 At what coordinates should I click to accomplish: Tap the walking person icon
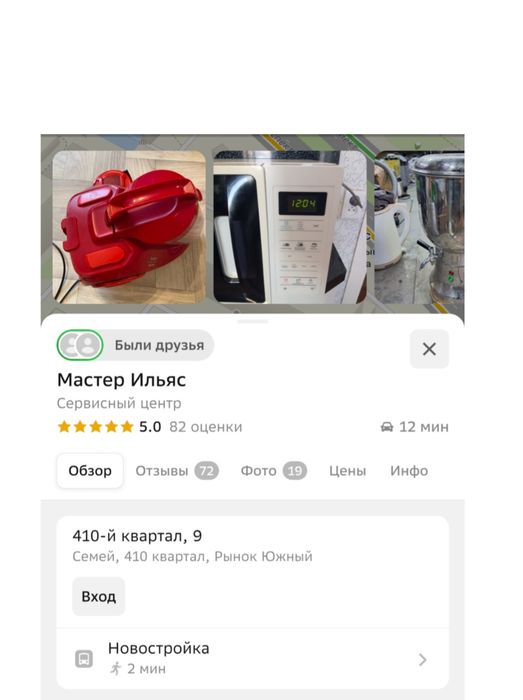(x=116, y=669)
